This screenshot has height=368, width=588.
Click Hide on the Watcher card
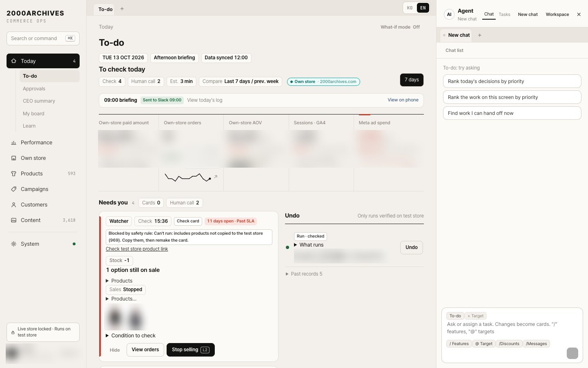click(x=115, y=350)
